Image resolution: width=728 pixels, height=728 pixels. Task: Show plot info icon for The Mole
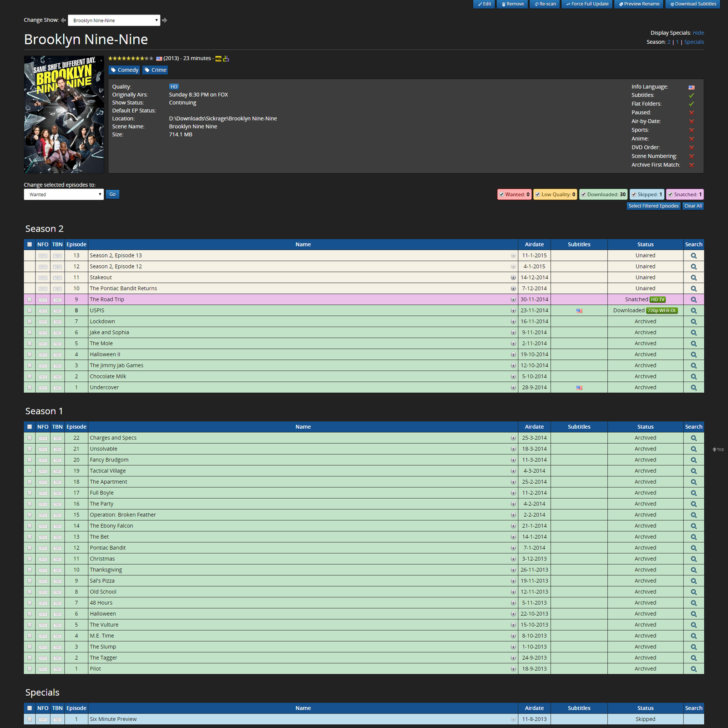513,344
